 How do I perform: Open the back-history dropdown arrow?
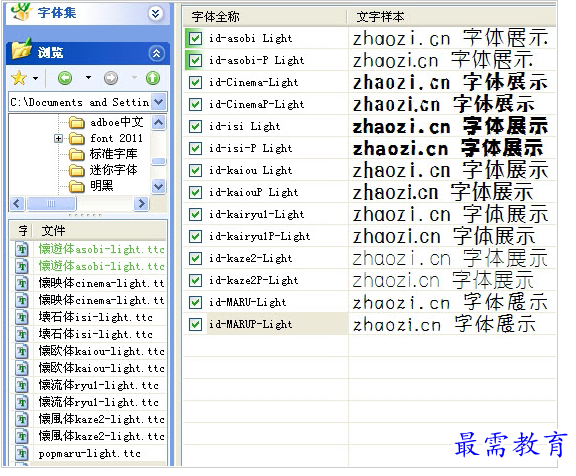88,77
